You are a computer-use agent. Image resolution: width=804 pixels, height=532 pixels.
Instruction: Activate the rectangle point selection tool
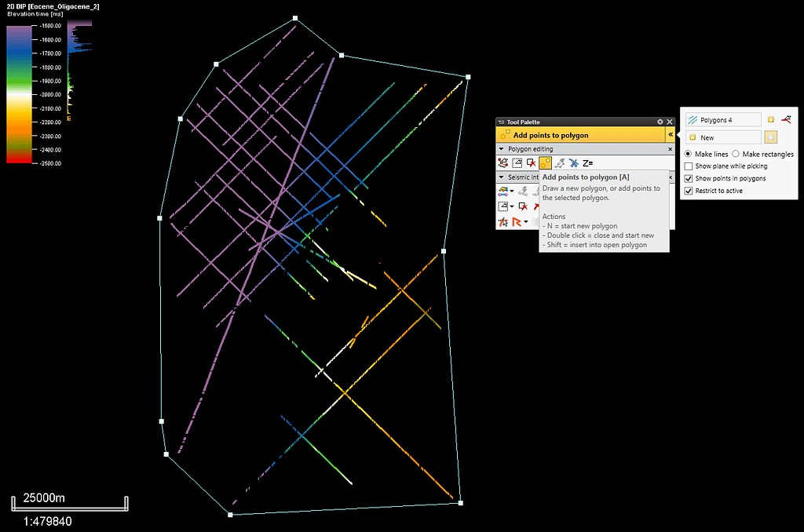[x=518, y=162]
